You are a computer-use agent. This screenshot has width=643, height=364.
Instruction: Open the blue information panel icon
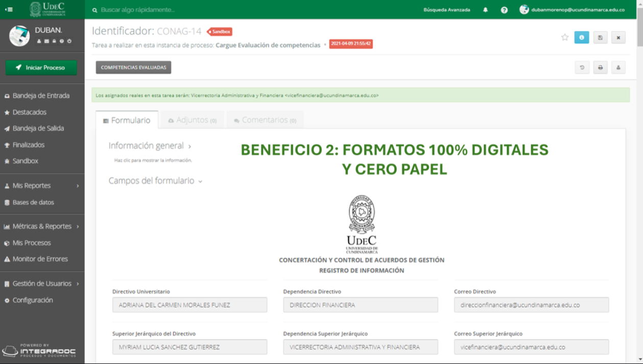(582, 37)
